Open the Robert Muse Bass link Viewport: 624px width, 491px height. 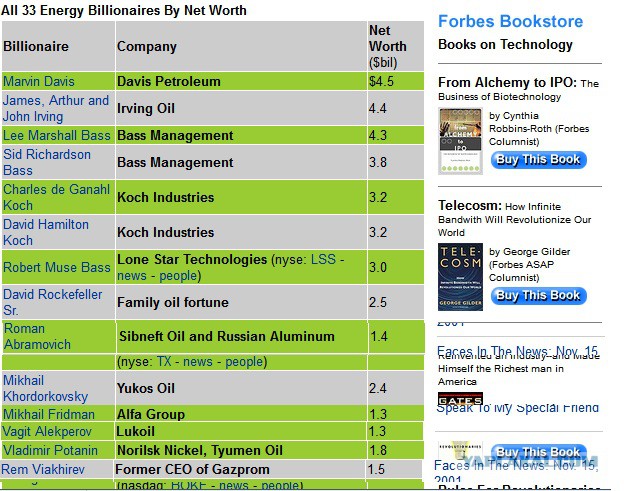[57, 267]
